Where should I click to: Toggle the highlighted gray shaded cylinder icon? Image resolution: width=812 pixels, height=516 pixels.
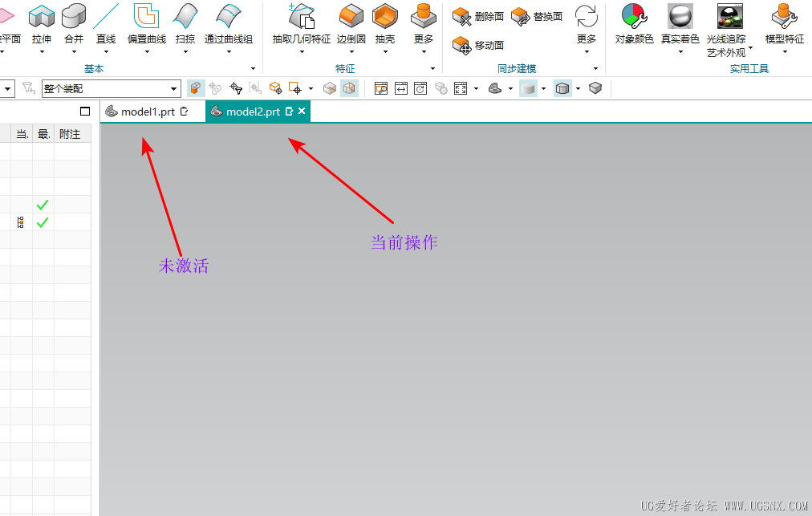[x=528, y=88]
